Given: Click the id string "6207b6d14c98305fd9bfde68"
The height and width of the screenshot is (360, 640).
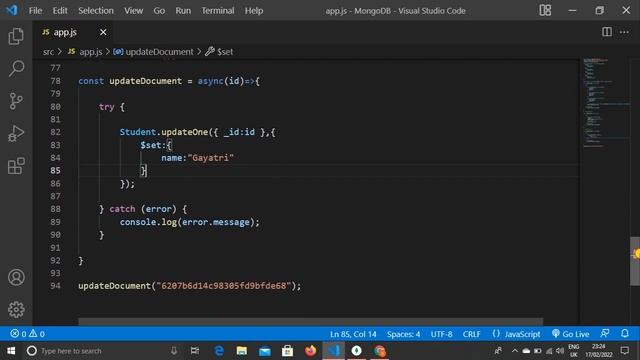Looking at the screenshot, I should click(224, 286).
